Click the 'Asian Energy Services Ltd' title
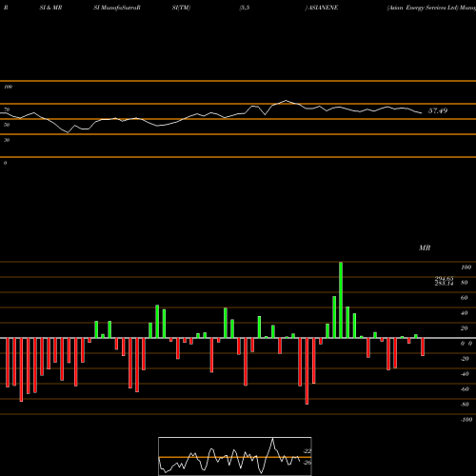Screen dimensions: 476x476 pos(423,8)
